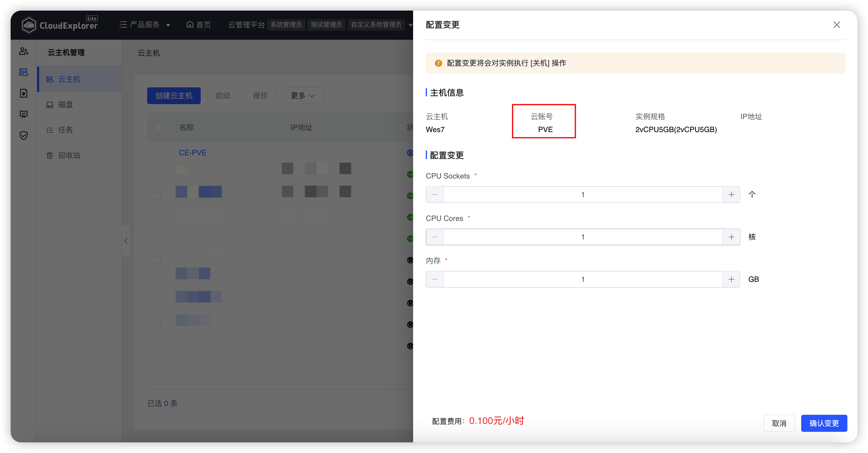This screenshot has height=453, width=868.
Task: Click the 云管理平台 label in top bar
Action: click(247, 25)
